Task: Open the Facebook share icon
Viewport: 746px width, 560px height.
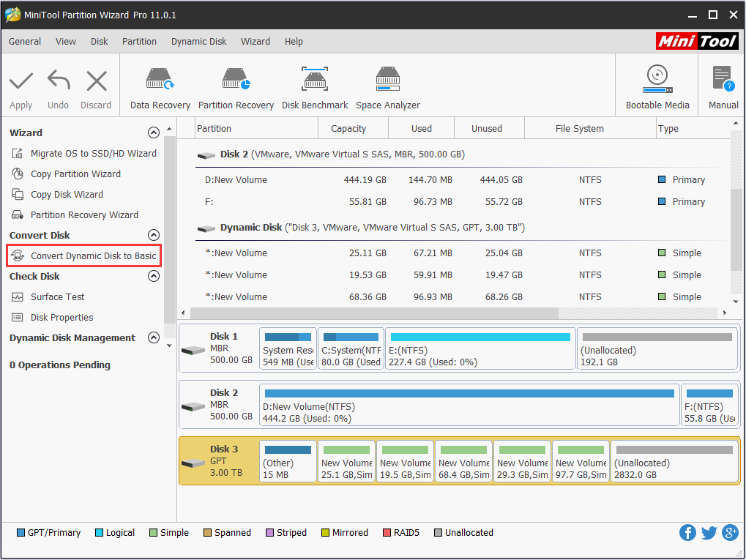Action: click(687, 532)
